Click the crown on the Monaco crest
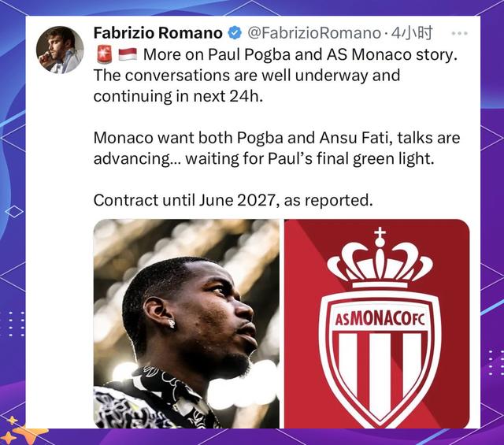The image size is (504, 445). coord(380,263)
